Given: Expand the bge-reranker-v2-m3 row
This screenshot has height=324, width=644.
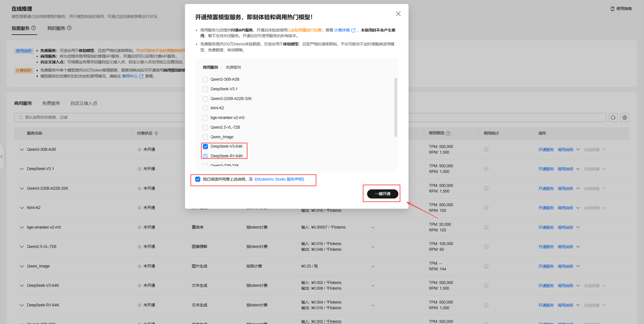Looking at the screenshot, I should click(22, 227).
